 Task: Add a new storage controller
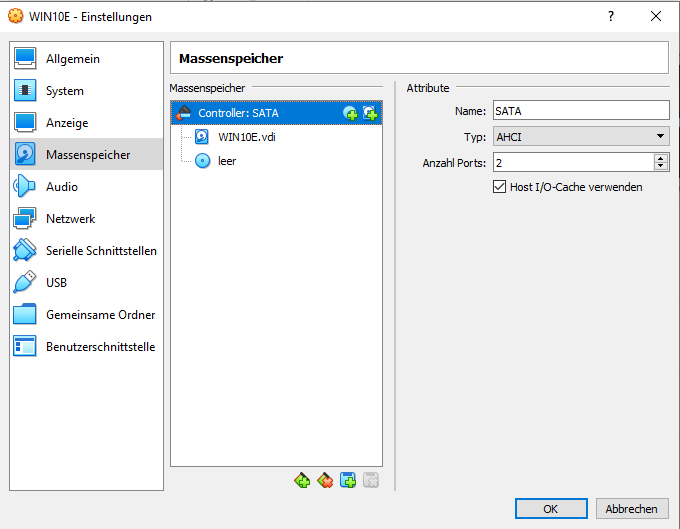302,480
